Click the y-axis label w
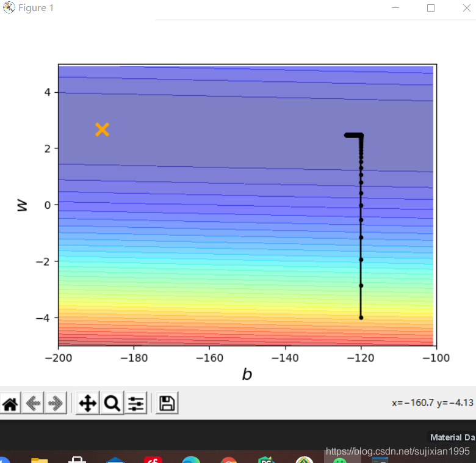 coord(22,205)
